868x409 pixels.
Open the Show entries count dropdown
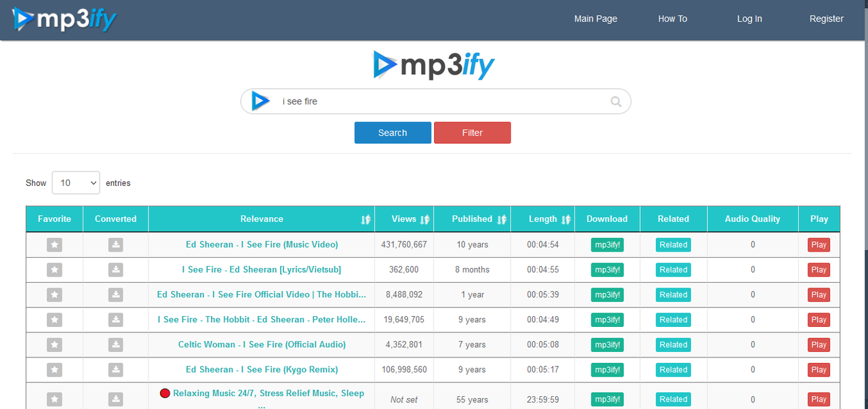(76, 182)
